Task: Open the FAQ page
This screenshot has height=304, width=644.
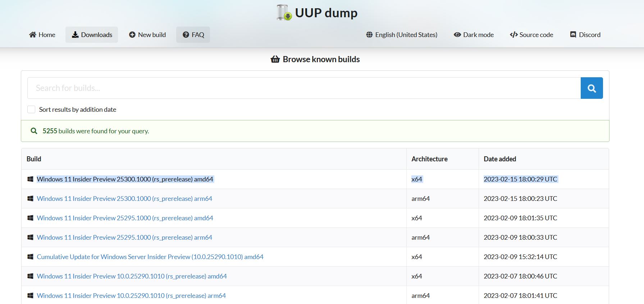Action: pos(193,35)
